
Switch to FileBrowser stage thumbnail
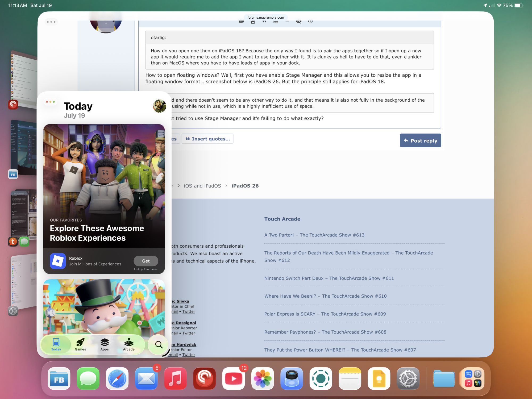(x=24, y=148)
